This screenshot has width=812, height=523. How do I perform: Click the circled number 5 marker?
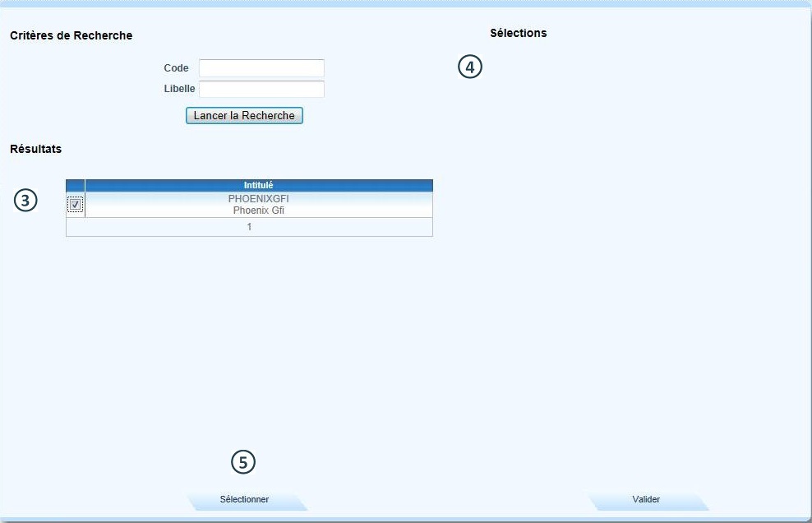pos(243,463)
